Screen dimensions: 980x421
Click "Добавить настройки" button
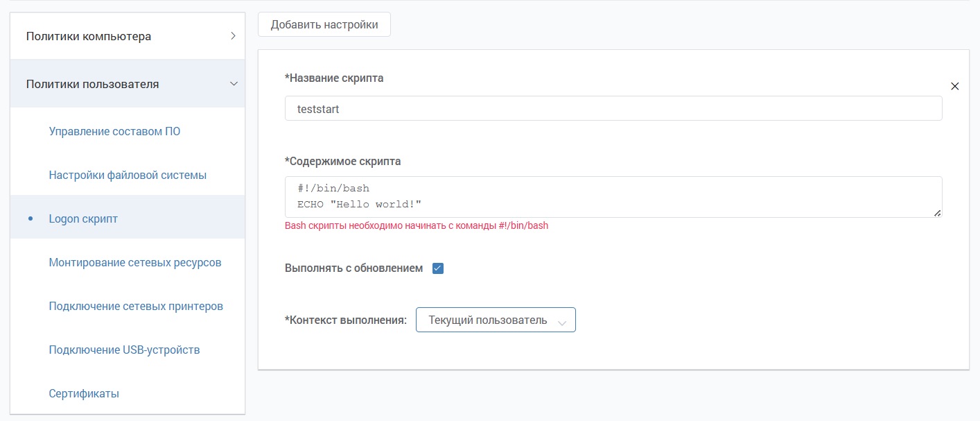324,25
